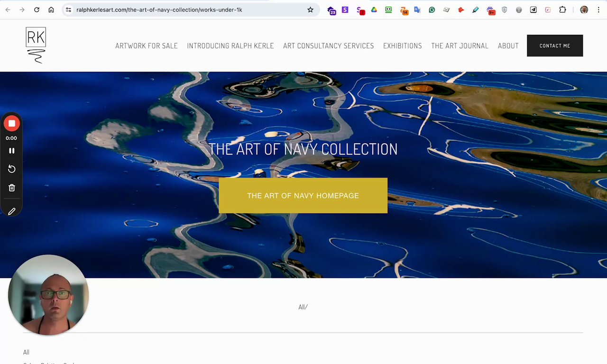Open the About nav item

pyautogui.click(x=508, y=46)
